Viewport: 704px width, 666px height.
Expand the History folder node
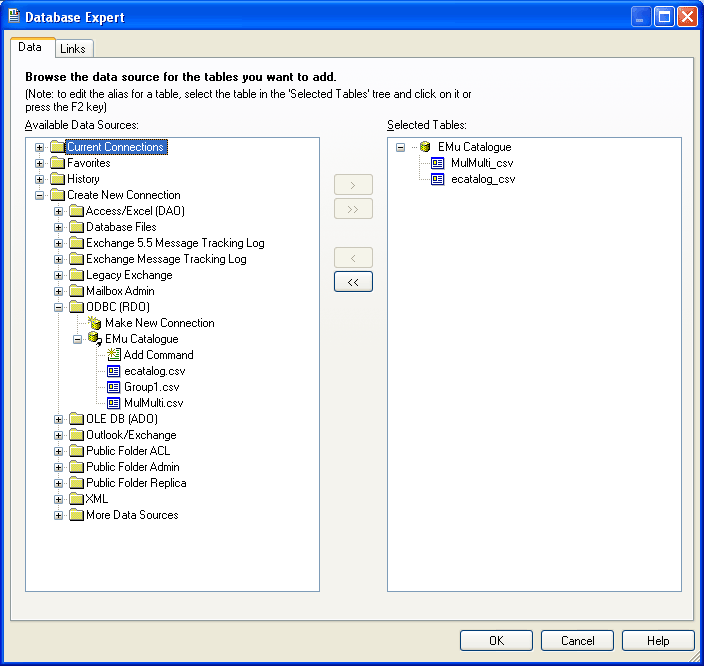[40, 179]
